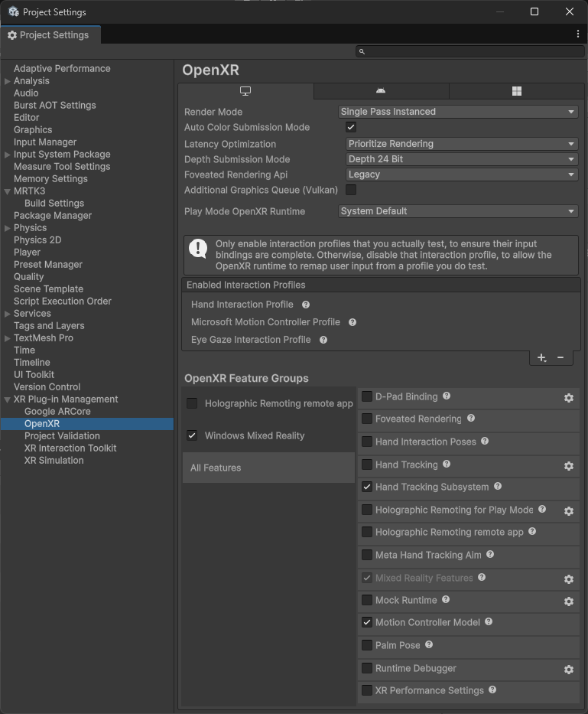Open the Universal Windows Platform tab

coord(516,91)
